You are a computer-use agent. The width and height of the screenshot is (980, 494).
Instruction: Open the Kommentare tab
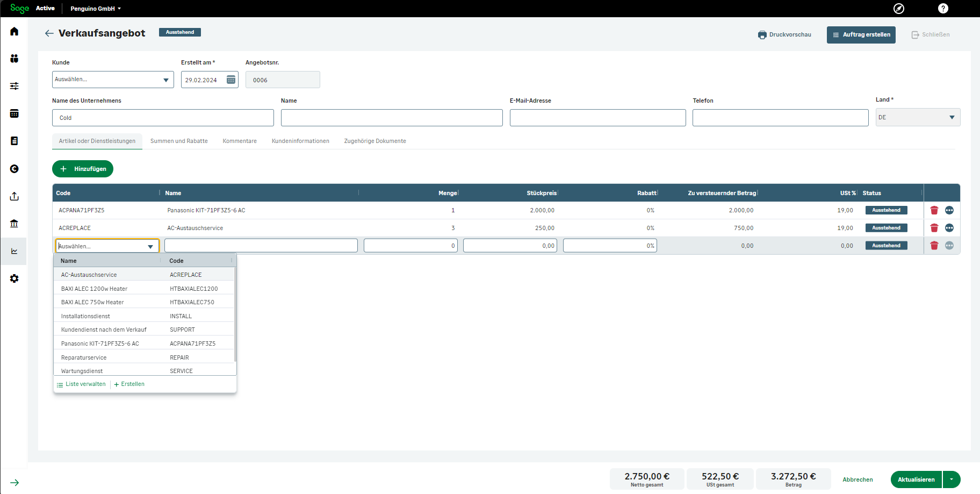[x=240, y=141]
